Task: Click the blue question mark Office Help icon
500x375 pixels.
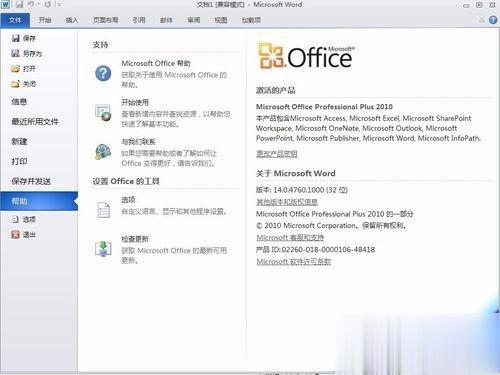Action: pyautogui.click(x=103, y=73)
